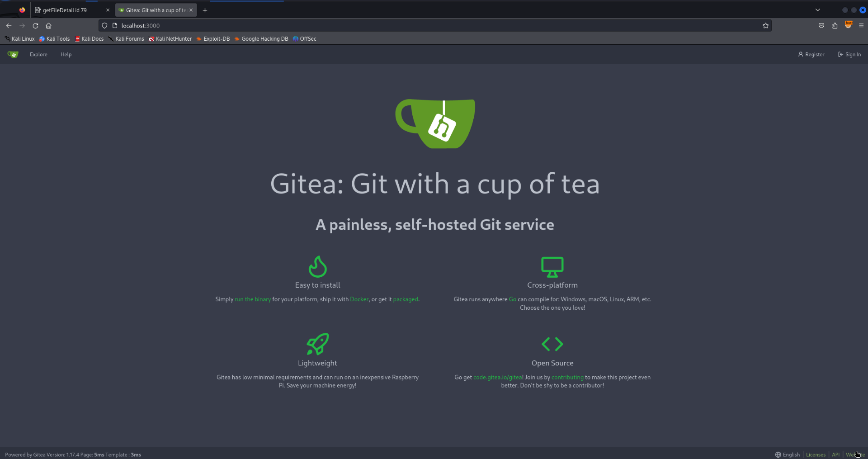The image size is (868, 459).
Task: Reload the page with the refresh icon
Action: 35,26
